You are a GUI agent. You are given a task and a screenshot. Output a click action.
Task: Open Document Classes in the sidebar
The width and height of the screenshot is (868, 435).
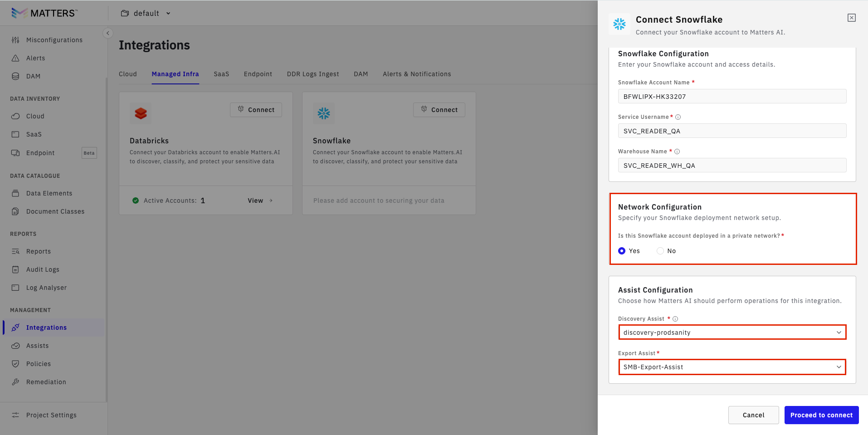[x=54, y=211]
